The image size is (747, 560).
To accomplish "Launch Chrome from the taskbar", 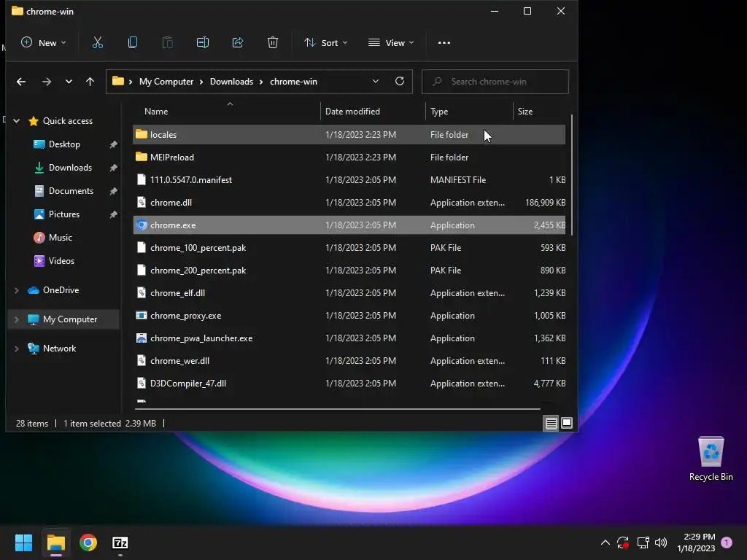I will (88, 542).
